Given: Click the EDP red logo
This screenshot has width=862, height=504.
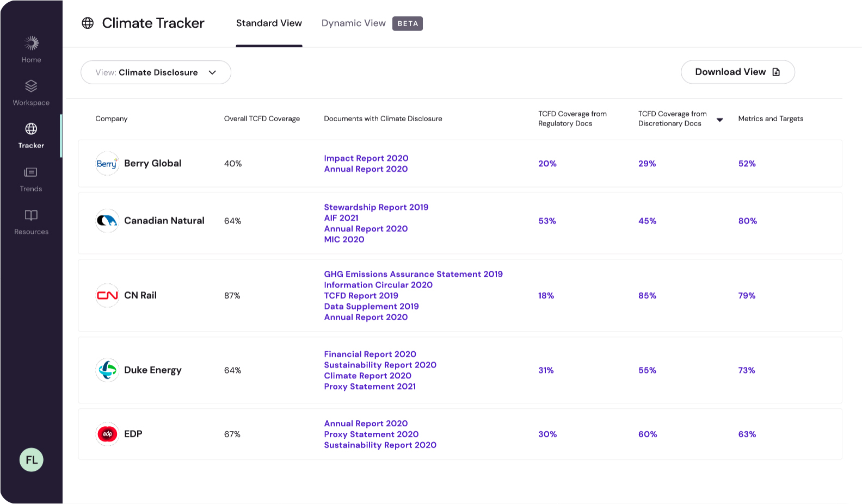Looking at the screenshot, I should pyautogui.click(x=107, y=434).
